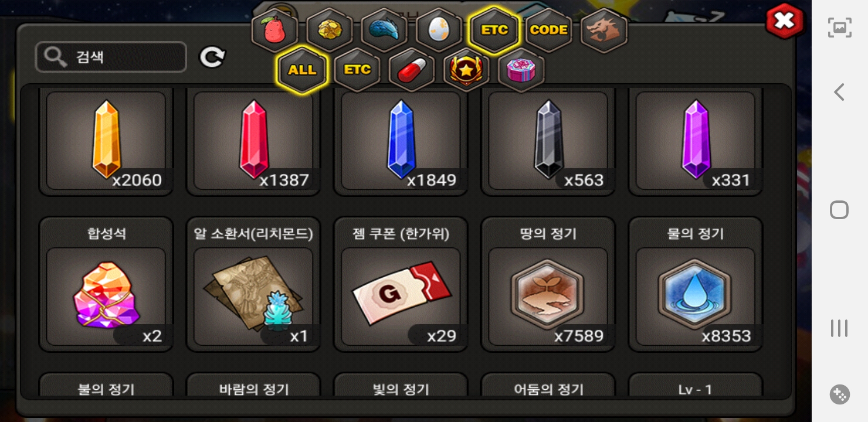Open the CODE tab
Viewport: 868px width, 422px height.
pyautogui.click(x=549, y=30)
